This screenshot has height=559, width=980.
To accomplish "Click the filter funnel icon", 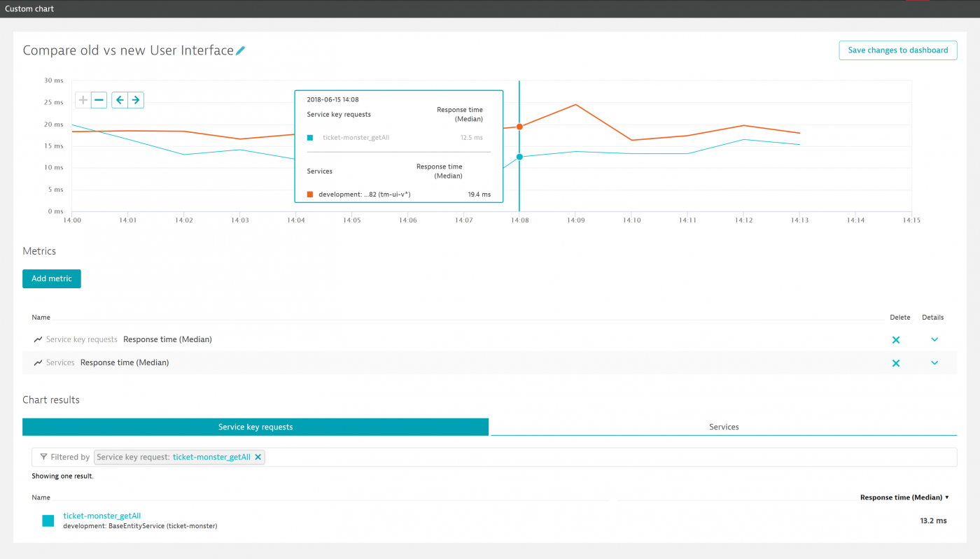I will pos(43,457).
